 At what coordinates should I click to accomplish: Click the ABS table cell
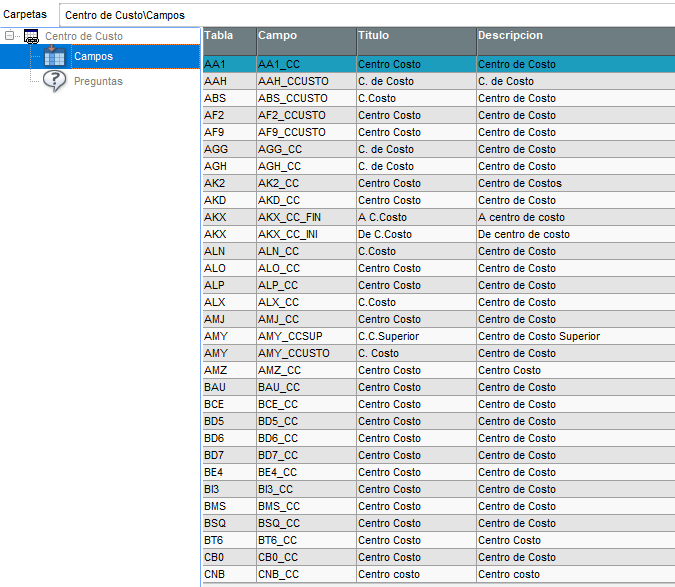click(x=229, y=98)
